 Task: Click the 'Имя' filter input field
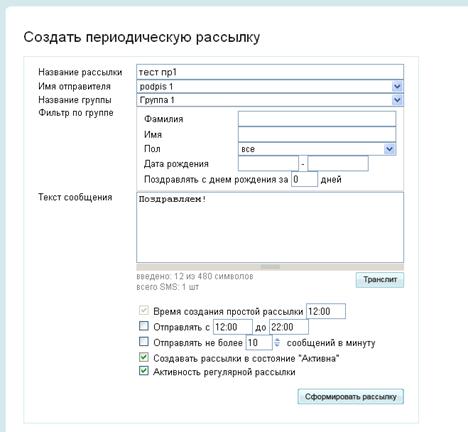(x=317, y=134)
